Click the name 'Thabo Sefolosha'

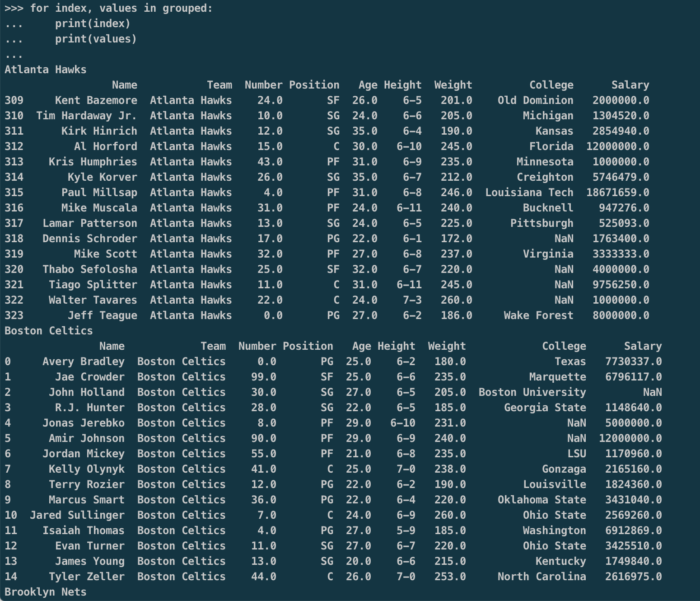click(90, 269)
